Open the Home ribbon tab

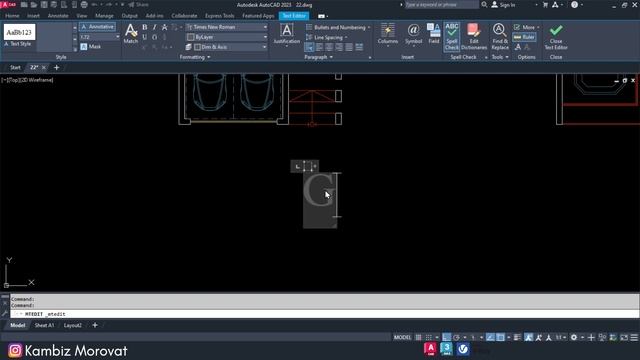click(12, 16)
